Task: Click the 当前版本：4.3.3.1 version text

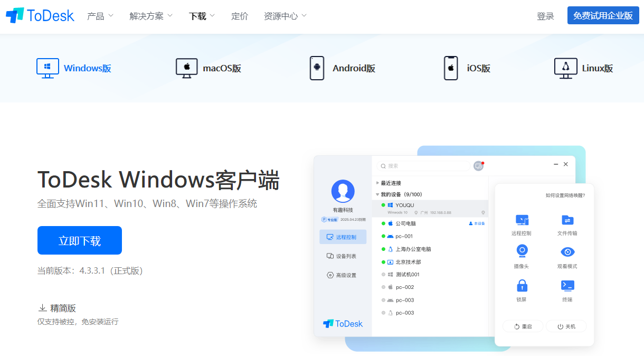Action: [x=90, y=270]
